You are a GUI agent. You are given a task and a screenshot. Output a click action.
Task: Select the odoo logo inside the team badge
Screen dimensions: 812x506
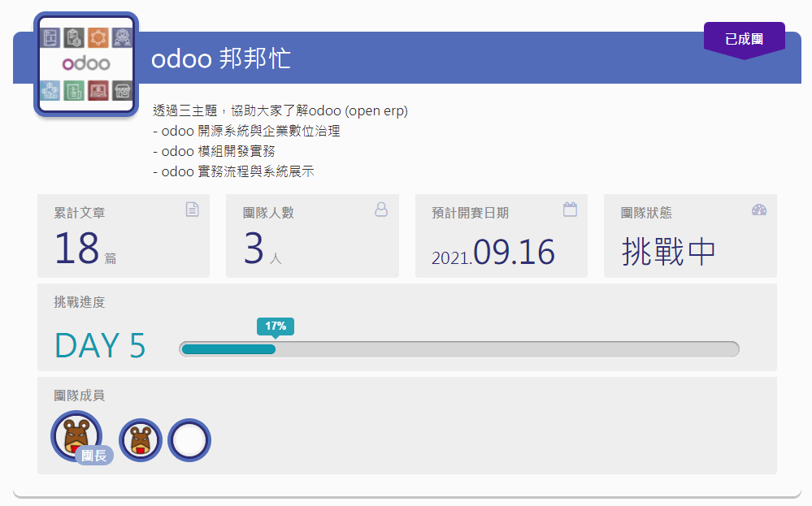(86, 63)
